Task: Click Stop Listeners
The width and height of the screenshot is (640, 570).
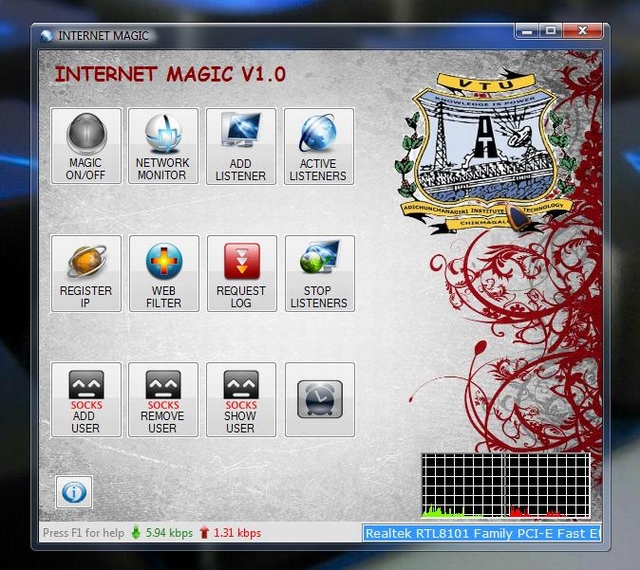Action: tap(320, 274)
